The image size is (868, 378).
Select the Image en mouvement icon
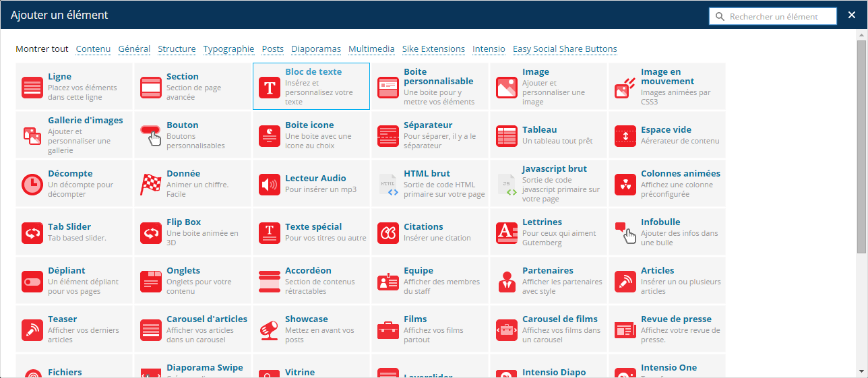tap(625, 88)
